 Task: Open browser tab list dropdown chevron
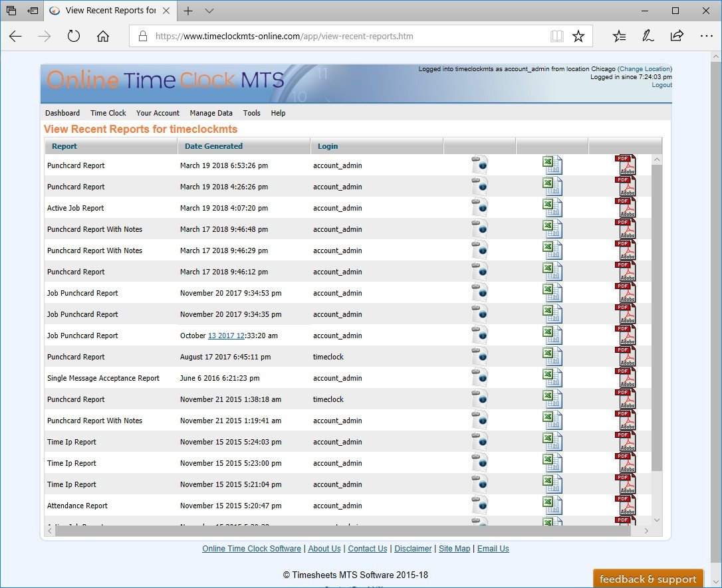(x=209, y=11)
